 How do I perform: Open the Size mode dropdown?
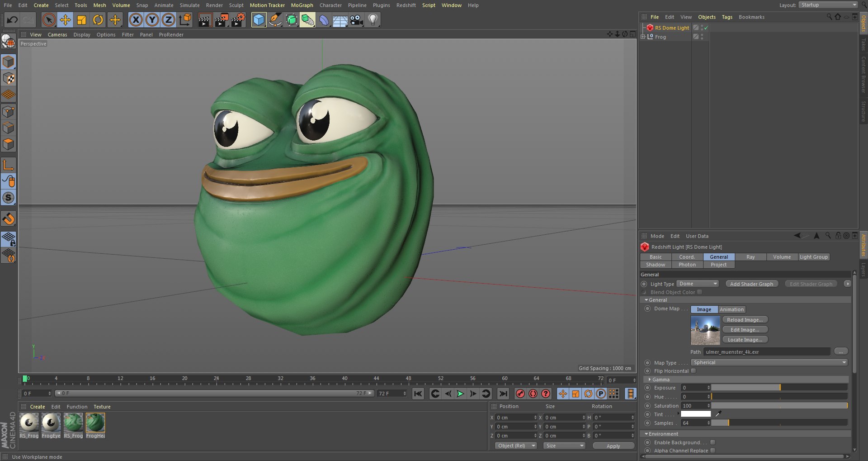(564, 446)
